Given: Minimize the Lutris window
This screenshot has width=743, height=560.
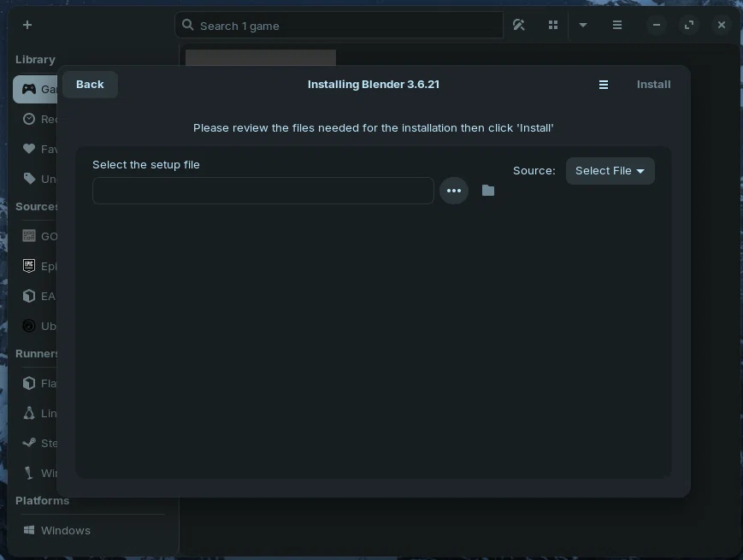Looking at the screenshot, I should coord(657,25).
